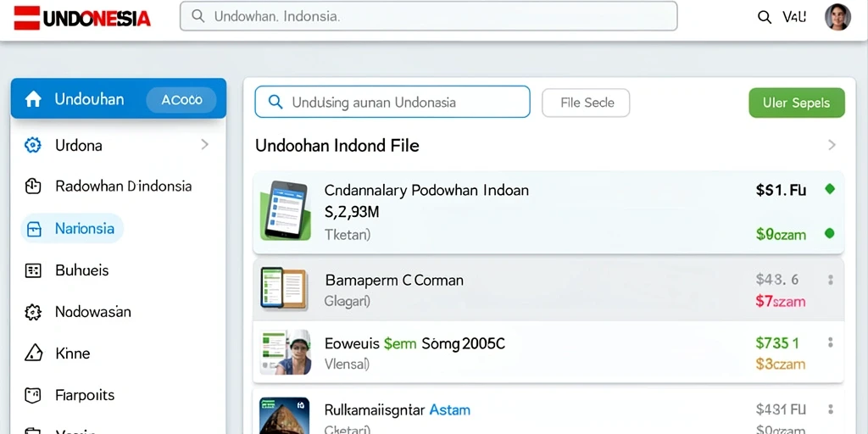
Task: Open options menu for Bamaperm C Corman
Action: click(x=831, y=280)
